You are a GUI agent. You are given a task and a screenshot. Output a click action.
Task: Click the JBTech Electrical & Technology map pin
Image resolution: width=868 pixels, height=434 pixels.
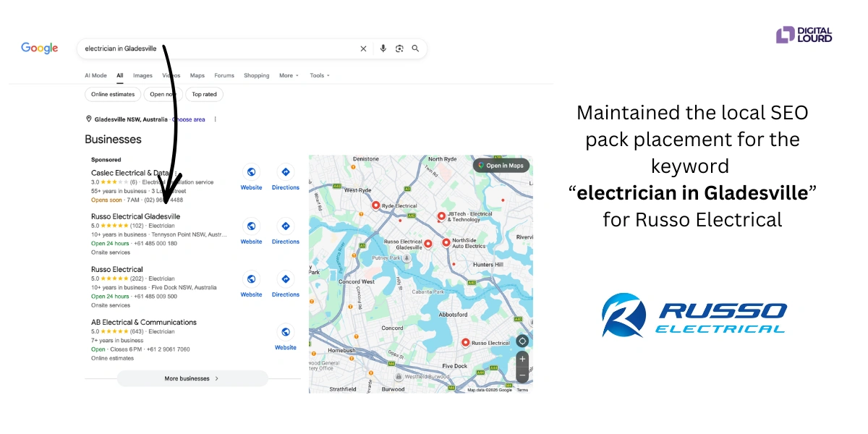tap(441, 216)
